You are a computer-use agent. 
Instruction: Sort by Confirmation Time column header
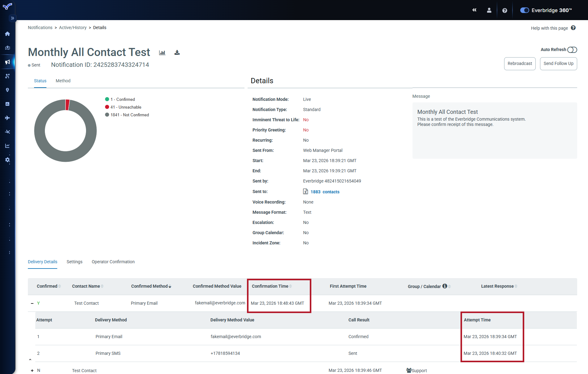270,286
